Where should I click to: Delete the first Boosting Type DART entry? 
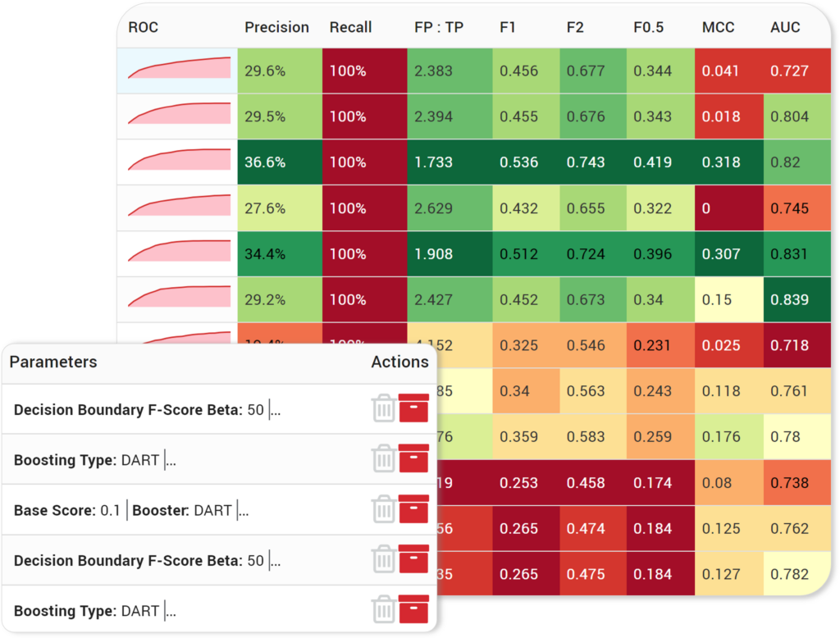pos(384,458)
